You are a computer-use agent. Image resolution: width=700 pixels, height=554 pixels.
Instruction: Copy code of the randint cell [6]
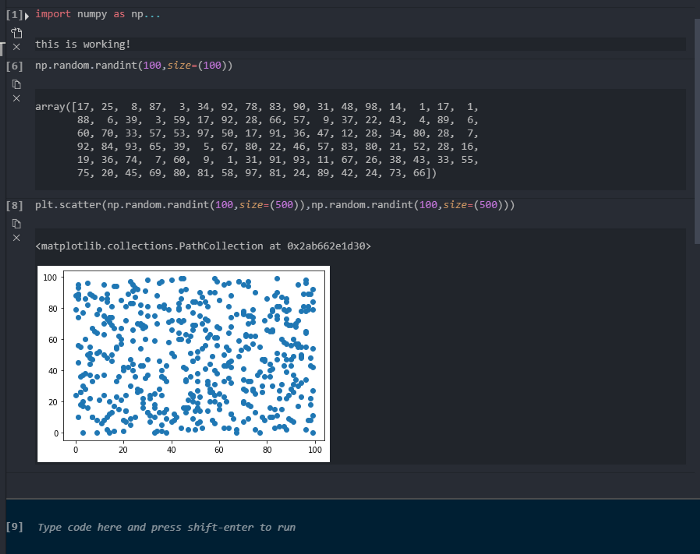[x=16, y=83]
